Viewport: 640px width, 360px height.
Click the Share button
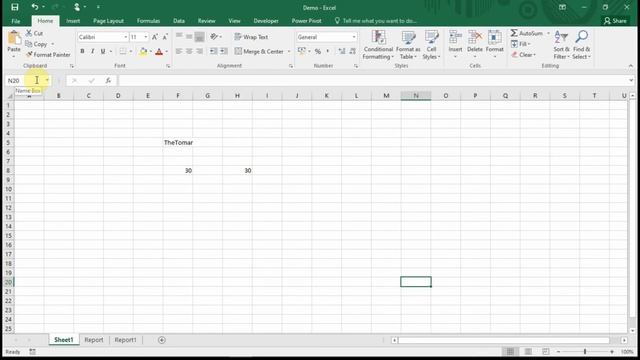[615, 21]
